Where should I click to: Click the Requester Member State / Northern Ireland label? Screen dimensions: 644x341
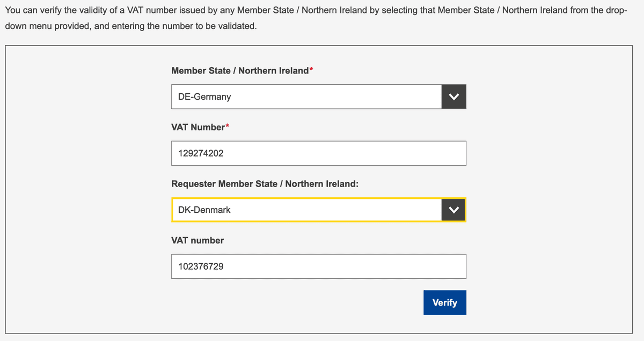click(x=263, y=183)
